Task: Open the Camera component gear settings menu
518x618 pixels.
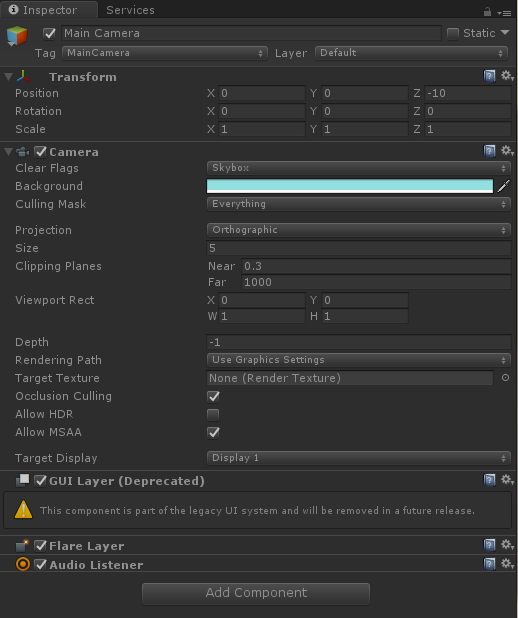Action: click(507, 151)
